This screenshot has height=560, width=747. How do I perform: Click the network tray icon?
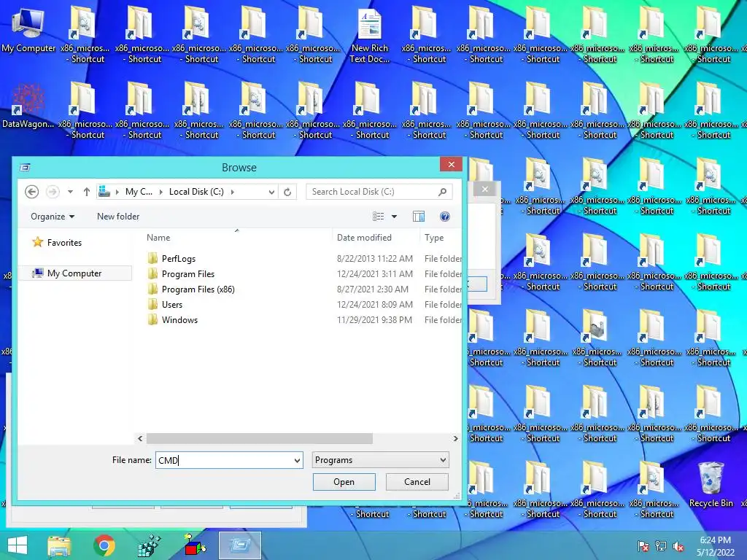click(661, 547)
